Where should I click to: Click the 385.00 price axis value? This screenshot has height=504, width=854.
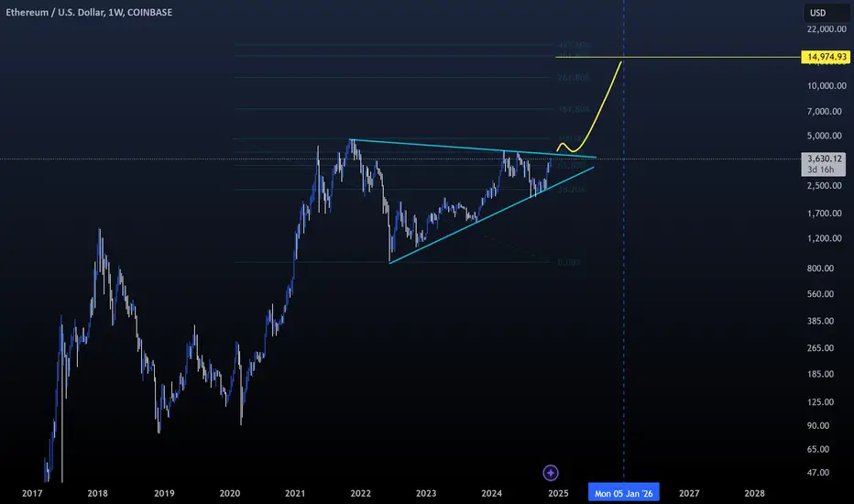821,321
